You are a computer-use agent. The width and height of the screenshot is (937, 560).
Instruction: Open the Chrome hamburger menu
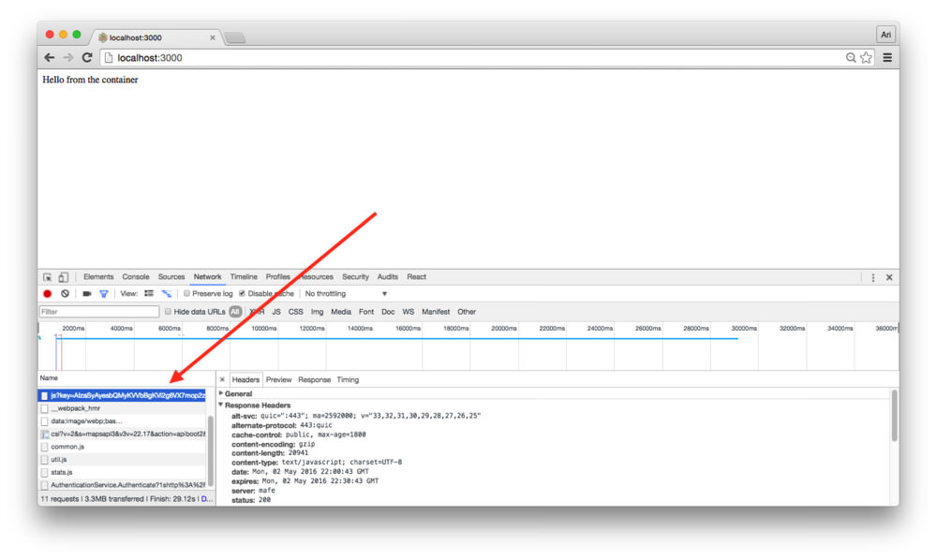[886, 58]
